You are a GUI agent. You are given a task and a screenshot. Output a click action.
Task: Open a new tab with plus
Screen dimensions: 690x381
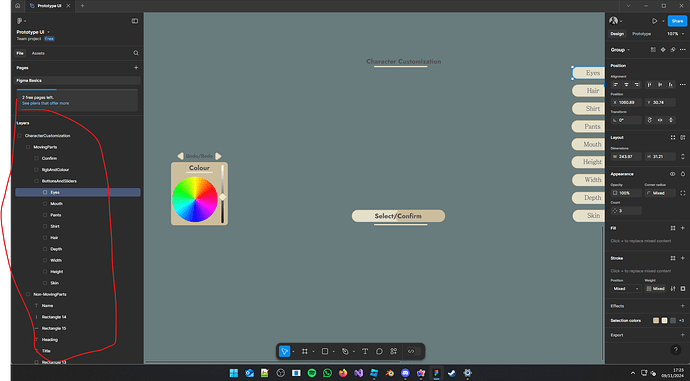[82, 6]
